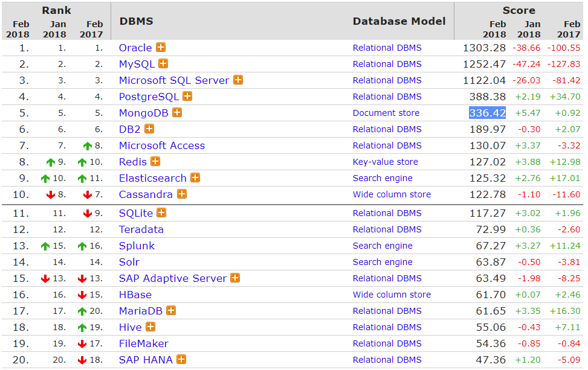Click Cassandra's -11.60 change value
The image size is (588, 370).
[x=566, y=195]
